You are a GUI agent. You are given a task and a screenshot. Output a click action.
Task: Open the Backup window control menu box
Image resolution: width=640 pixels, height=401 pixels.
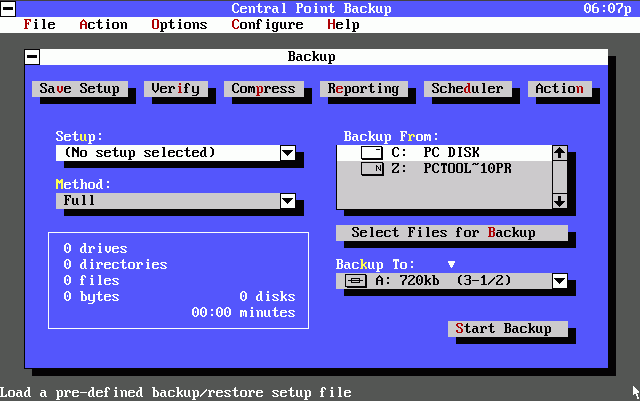32,57
